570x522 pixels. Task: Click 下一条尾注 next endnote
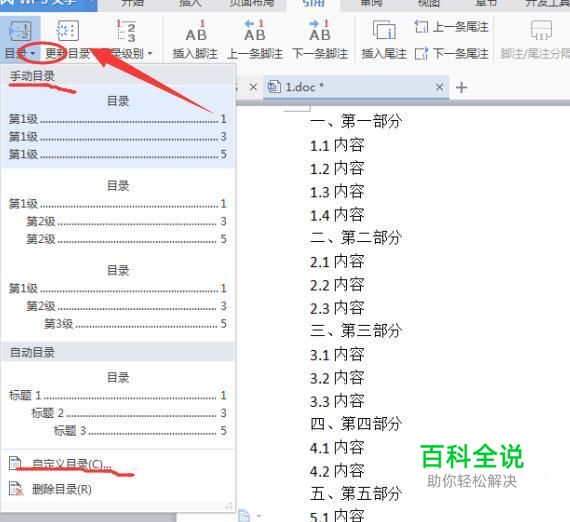(x=451, y=54)
